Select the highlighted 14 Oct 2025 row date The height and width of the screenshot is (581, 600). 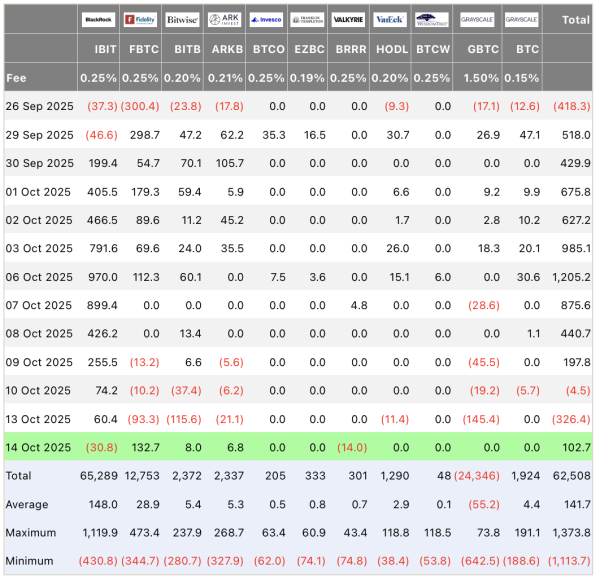coord(39,447)
